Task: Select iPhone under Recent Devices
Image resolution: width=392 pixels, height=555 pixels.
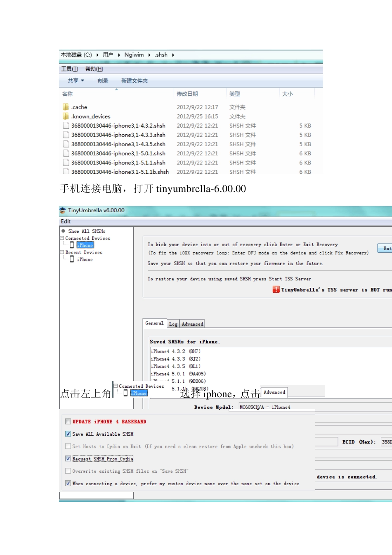Action: 85,259
